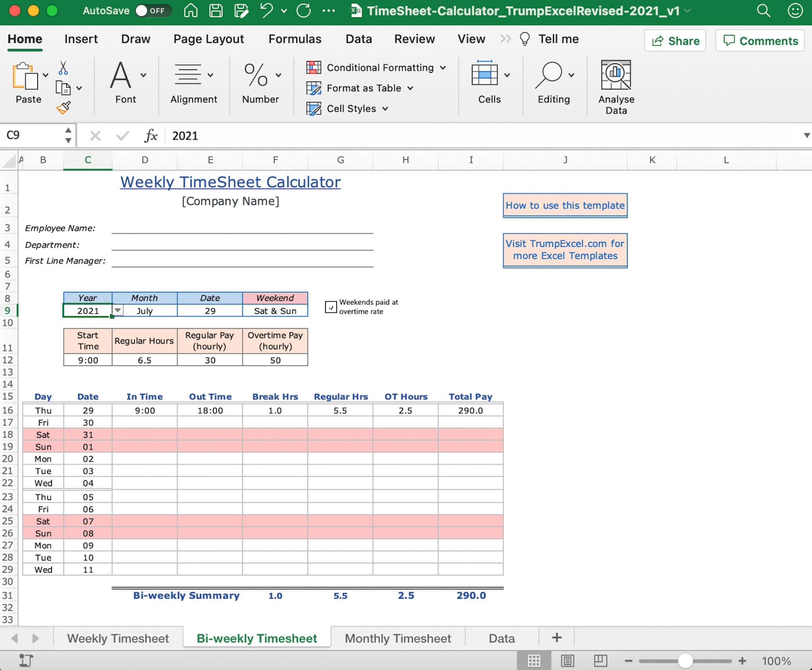Expand the formula bar chevron
The image size is (812, 670).
point(806,136)
